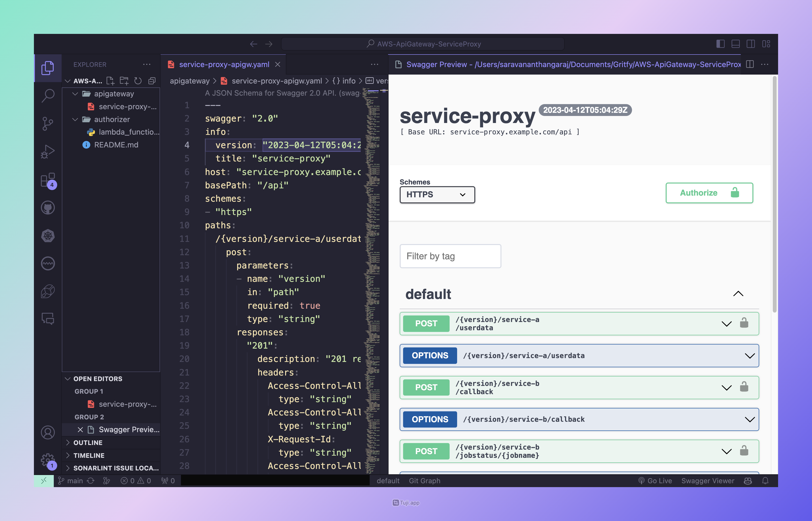The height and width of the screenshot is (521, 812).
Task: Expand POST /{version}/service-a/userdata chevron
Action: click(x=726, y=324)
